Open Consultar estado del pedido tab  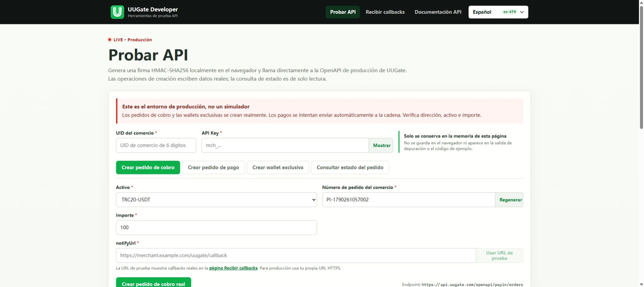(x=350, y=168)
